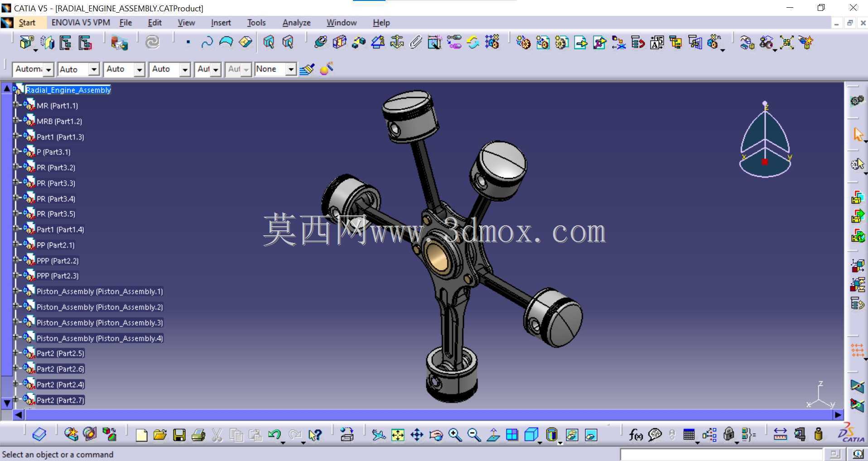Click the New document icon
Screen dimensions: 868x461
(141, 435)
